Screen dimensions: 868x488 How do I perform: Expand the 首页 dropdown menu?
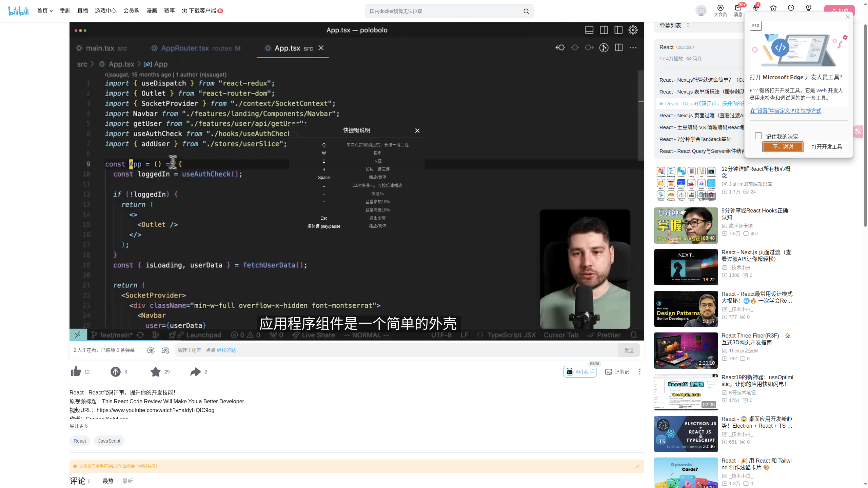(x=45, y=11)
